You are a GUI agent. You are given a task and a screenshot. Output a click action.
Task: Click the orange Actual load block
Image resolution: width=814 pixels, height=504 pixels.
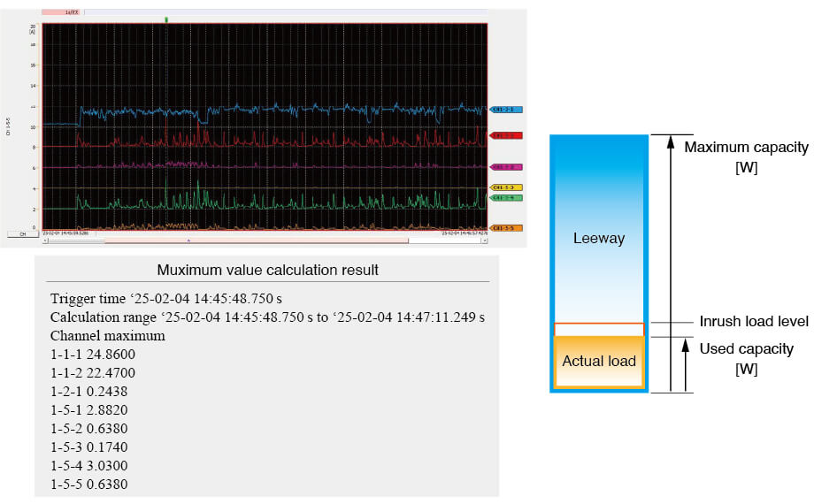599,361
